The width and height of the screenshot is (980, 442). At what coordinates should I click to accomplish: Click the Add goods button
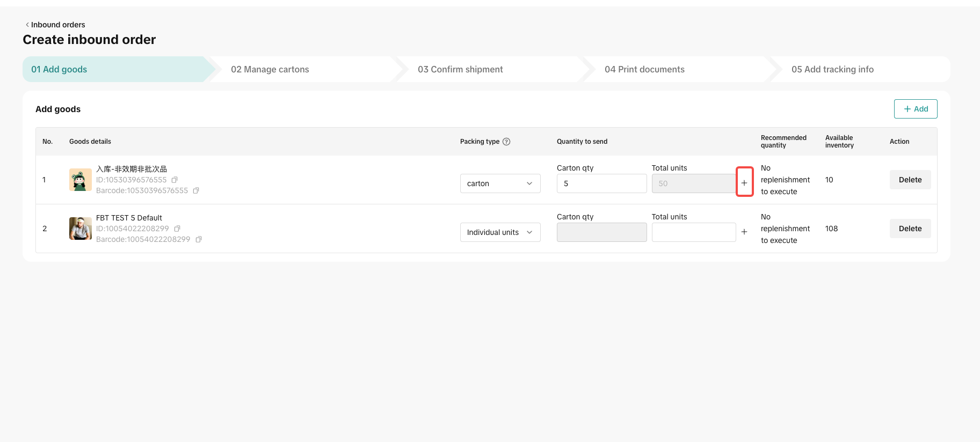(916, 109)
